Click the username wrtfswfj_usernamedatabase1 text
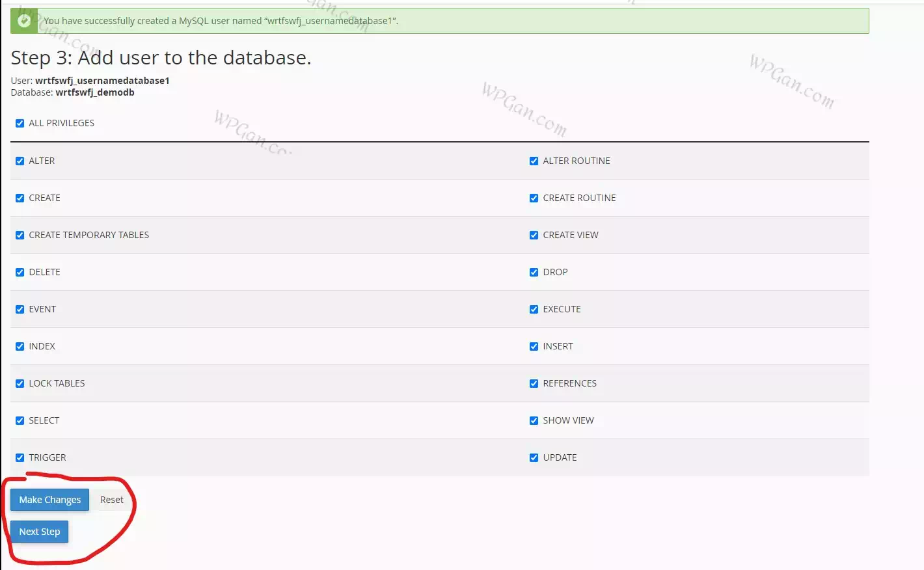Screen dimensions: 924x570 (x=102, y=81)
